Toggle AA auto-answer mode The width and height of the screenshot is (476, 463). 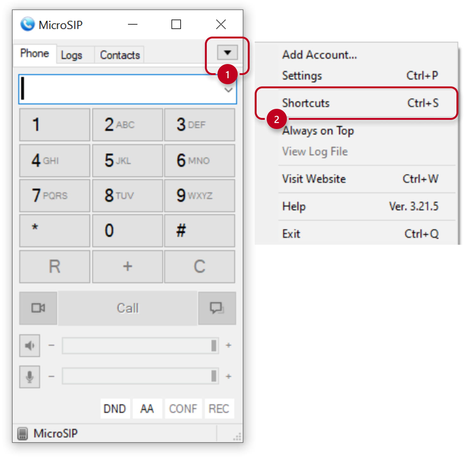point(147,409)
